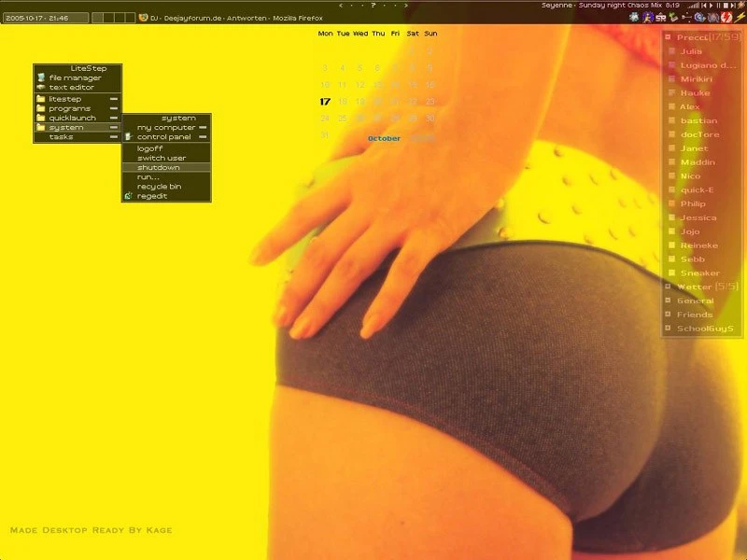The height and width of the screenshot is (560, 747).
Task: Adjust the music player volume bars
Action: [x=694, y=6]
